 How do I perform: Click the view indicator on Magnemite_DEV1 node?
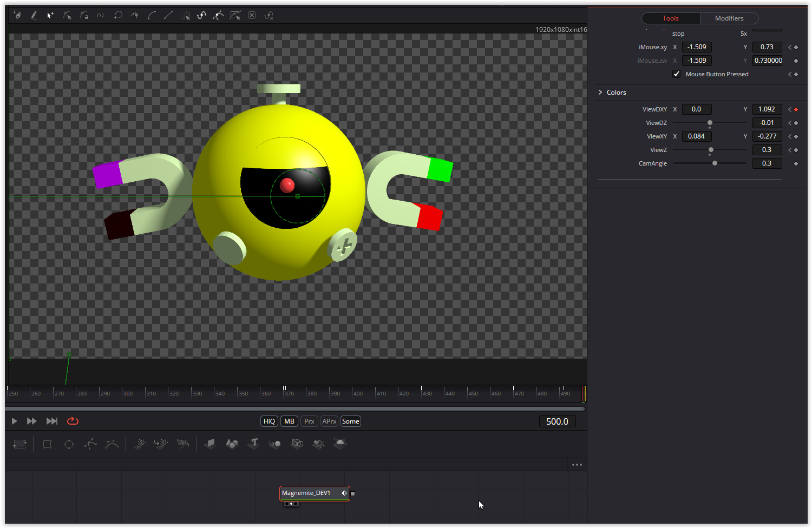(291, 504)
